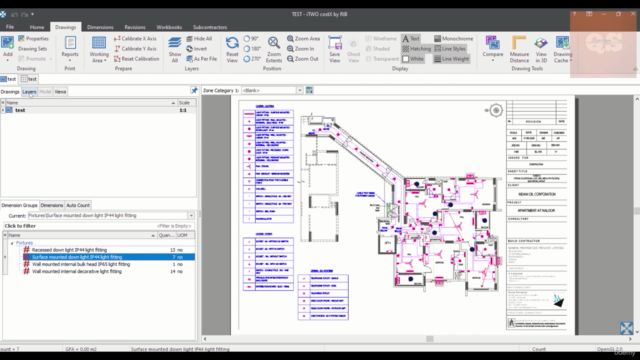Screen dimensions: 640x360
Task: Click As Per File layers option
Action: (202, 59)
